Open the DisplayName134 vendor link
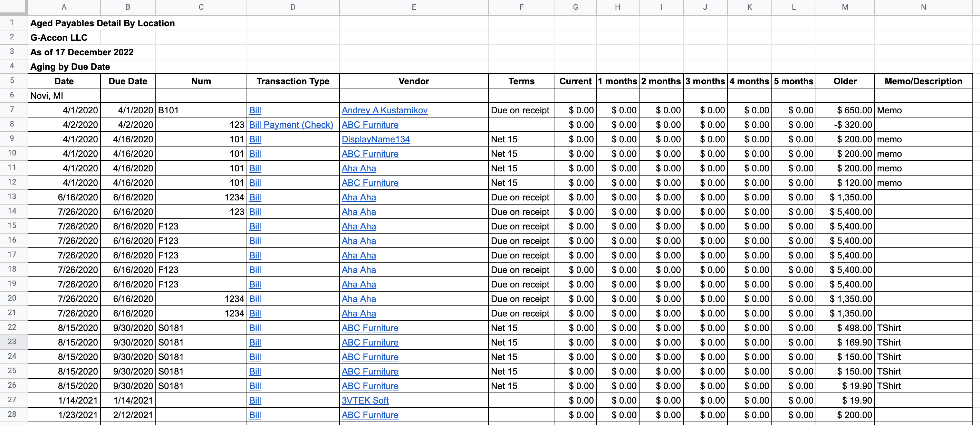This screenshot has height=425, width=980. pyautogui.click(x=375, y=139)
